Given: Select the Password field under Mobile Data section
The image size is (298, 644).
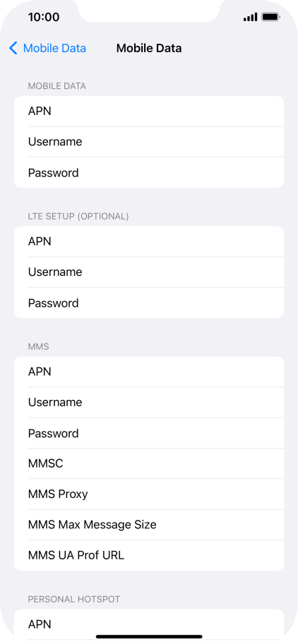Looking at the screenshot, I should coord(149,173).
